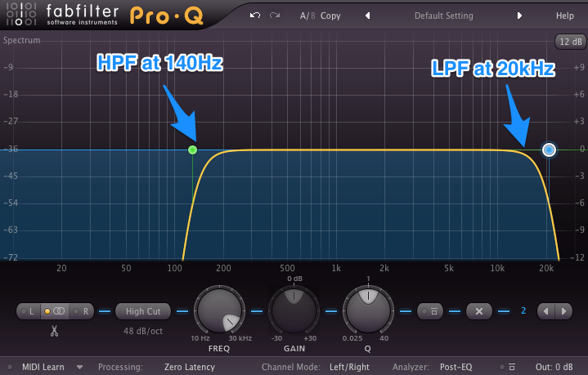This screenshot has height=375, width=588.
Task: Change Channel Mode Left/Right
Action: click(349, 367)
